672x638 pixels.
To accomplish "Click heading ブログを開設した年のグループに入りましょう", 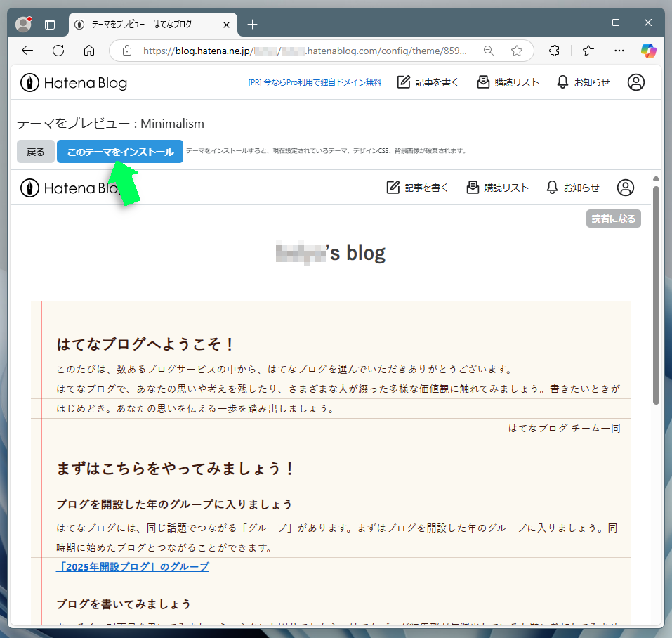I will click(174, 504).
